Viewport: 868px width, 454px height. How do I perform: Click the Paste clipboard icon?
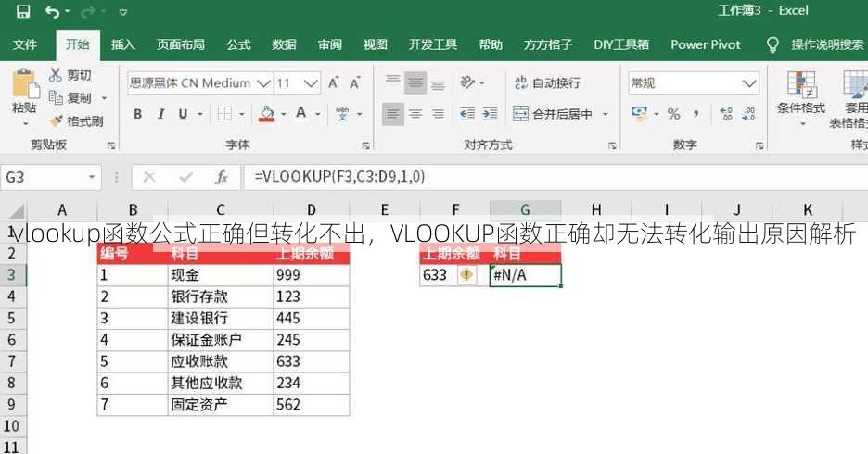[x=24, y=84]
